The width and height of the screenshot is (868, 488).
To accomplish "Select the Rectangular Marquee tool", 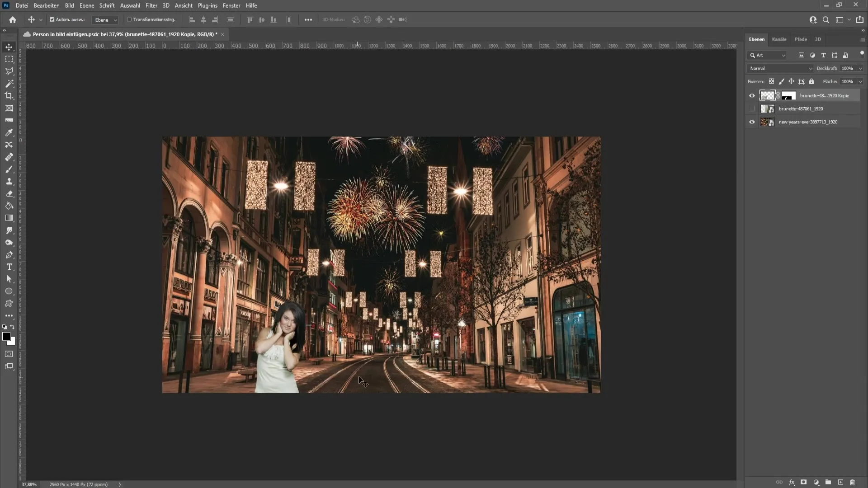I will pos(9,59).
